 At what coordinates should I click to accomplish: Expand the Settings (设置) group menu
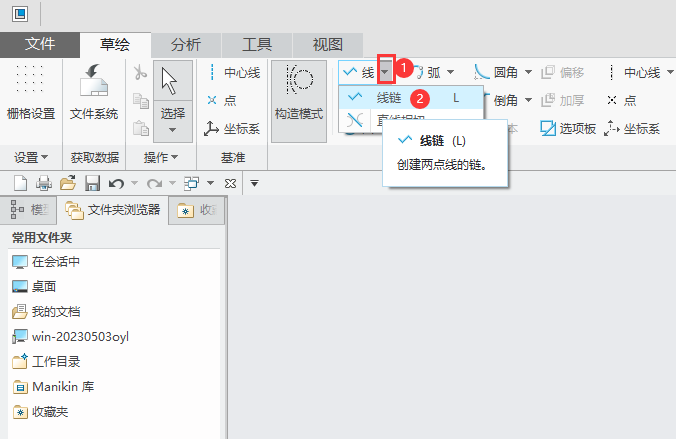[31, 157]
